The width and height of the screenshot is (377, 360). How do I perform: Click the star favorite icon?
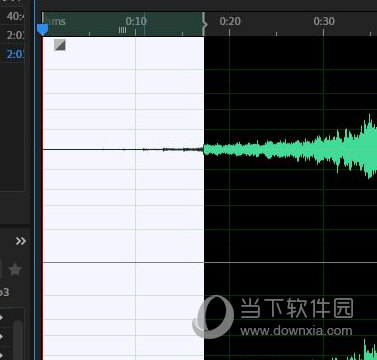pos(15,269)
